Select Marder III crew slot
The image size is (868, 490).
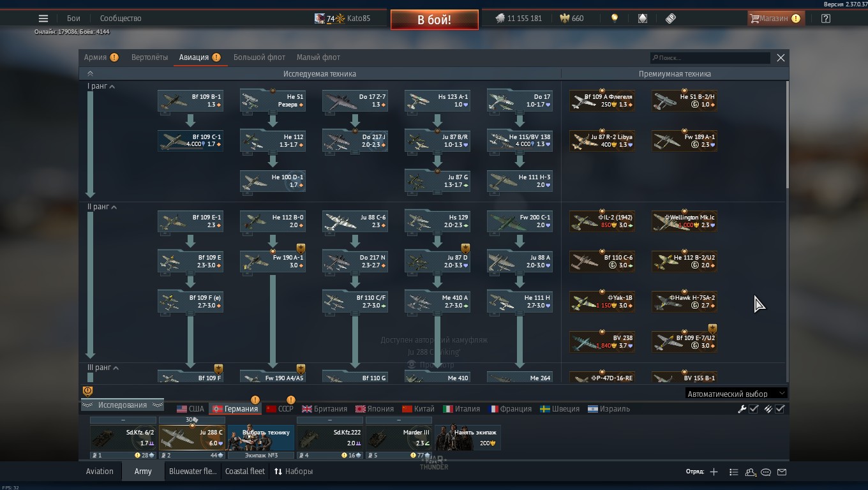pyautogui.click(x=398, y=438)
